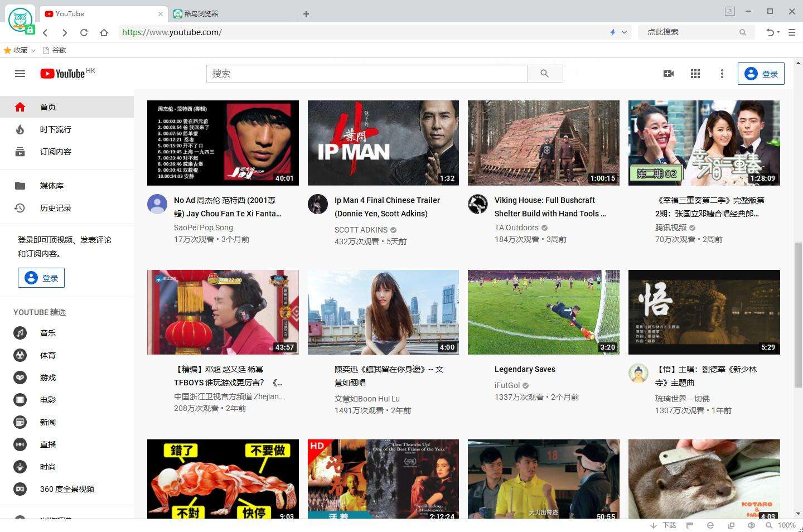Reload the page with refresh icon
803x532 pixels.
[84, 32]
